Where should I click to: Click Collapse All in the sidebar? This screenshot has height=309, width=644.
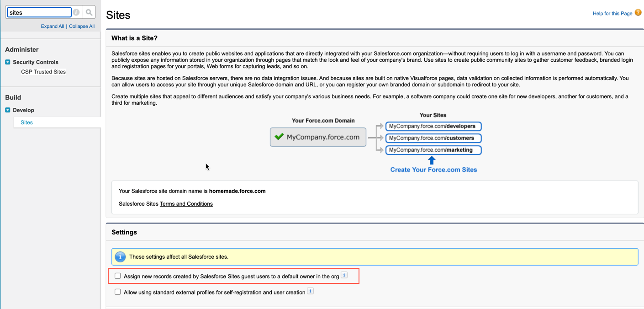click(x=82, y=27)
